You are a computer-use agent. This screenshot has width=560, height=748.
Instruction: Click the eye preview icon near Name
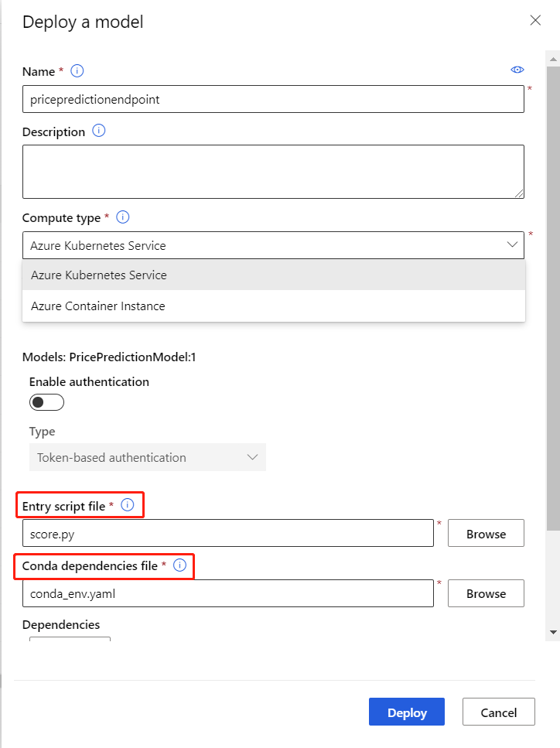coord(517,70)
